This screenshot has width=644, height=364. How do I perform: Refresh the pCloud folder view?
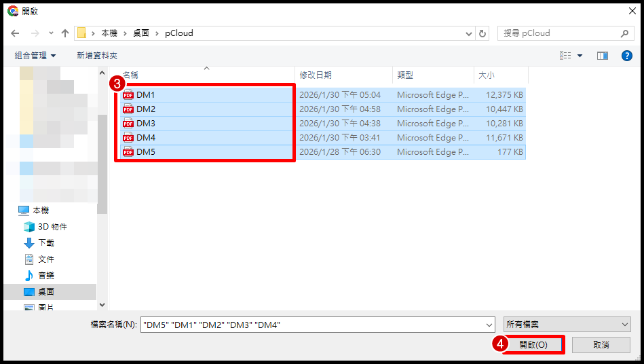(x=482, y=34)
